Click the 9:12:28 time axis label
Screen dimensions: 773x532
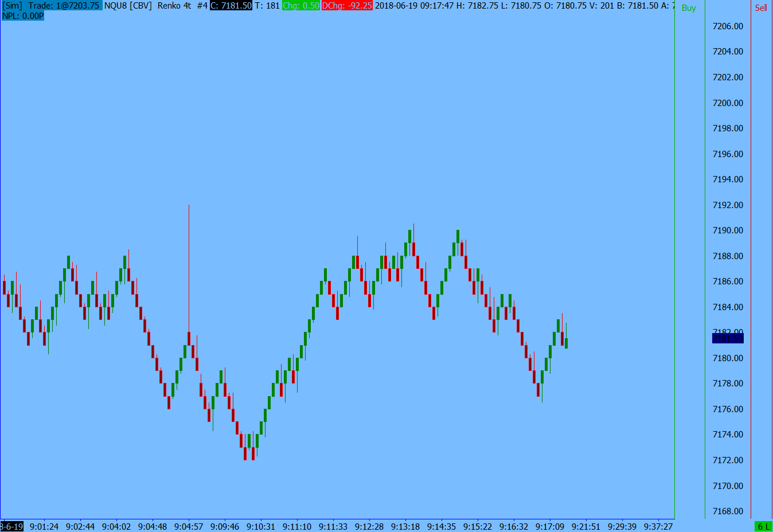369,526
